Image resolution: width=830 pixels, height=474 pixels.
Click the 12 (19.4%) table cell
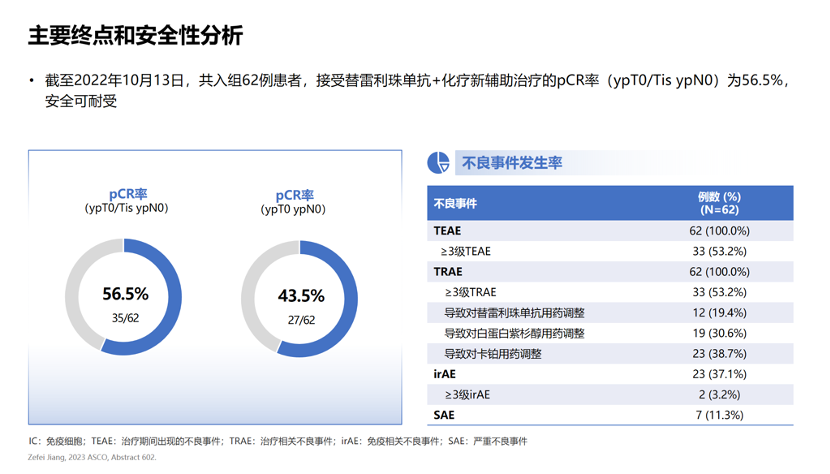719,313
